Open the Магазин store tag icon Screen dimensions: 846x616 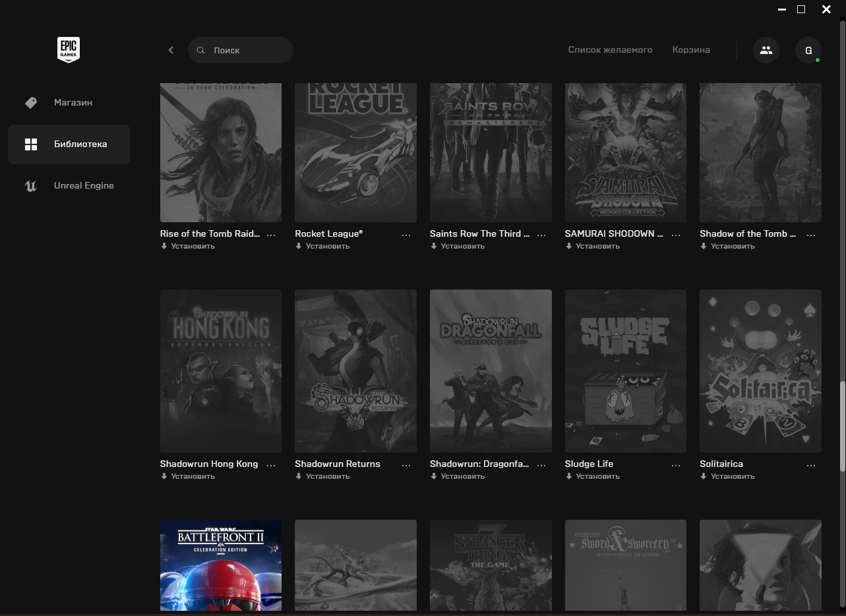30,103
